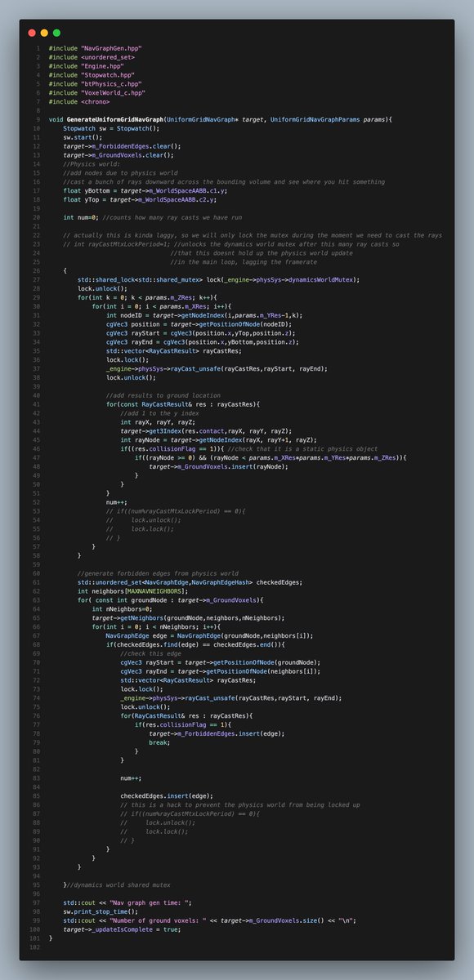Click the green maximize dot

(x=56, y=33)
